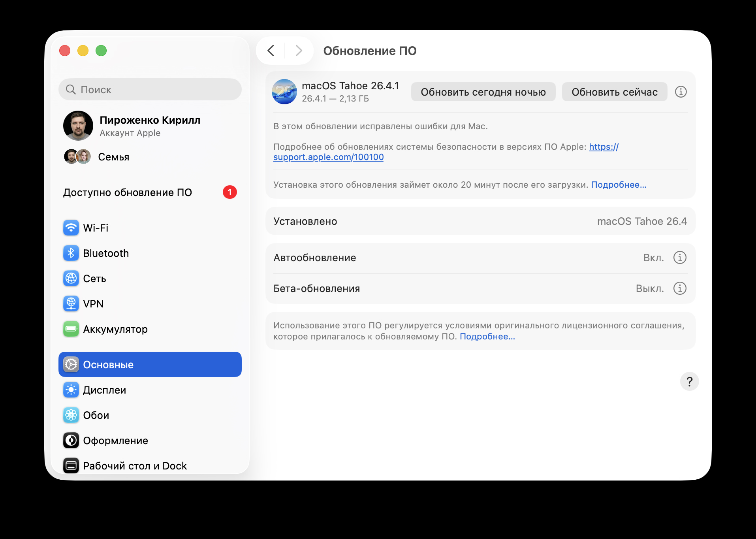Navigate back with the left arrow

[271, 51]
